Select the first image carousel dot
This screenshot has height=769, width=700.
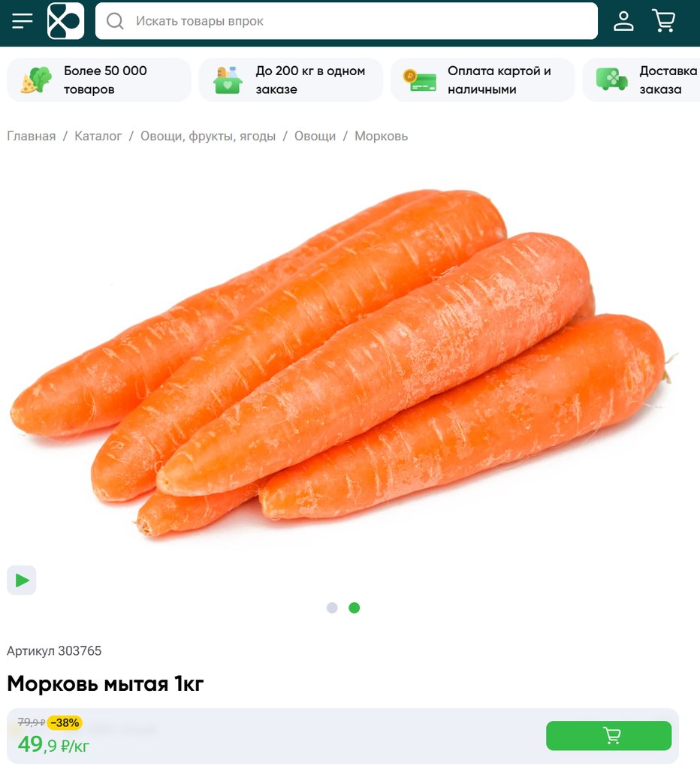click(332, 608)
